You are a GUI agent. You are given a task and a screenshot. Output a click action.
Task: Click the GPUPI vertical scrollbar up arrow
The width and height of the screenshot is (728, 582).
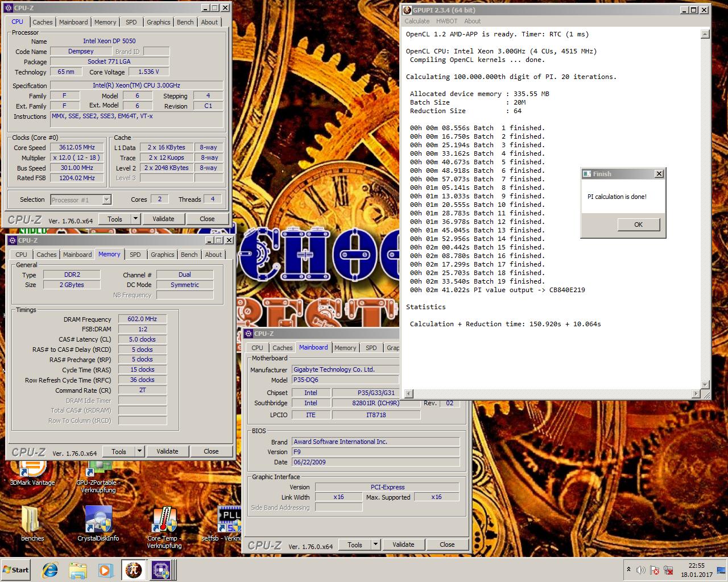tap(705, 34)
